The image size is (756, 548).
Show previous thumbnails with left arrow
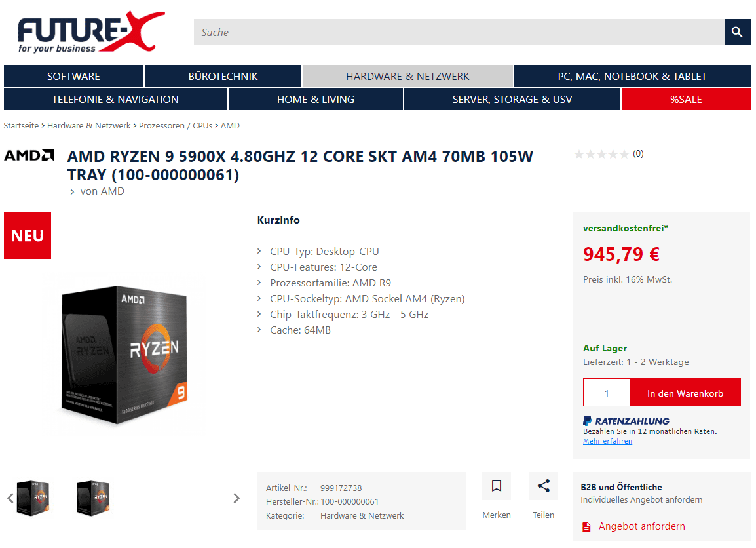tap(10, 498)
